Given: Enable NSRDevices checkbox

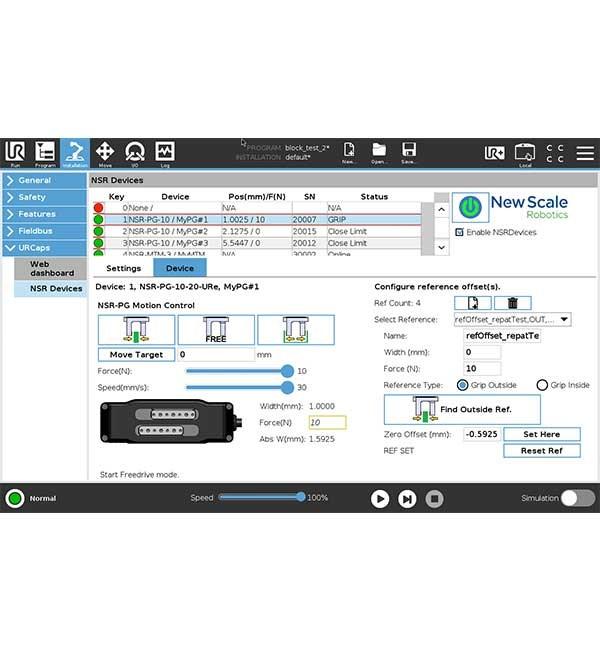Looking at the screenshot, I should (459, 232).
